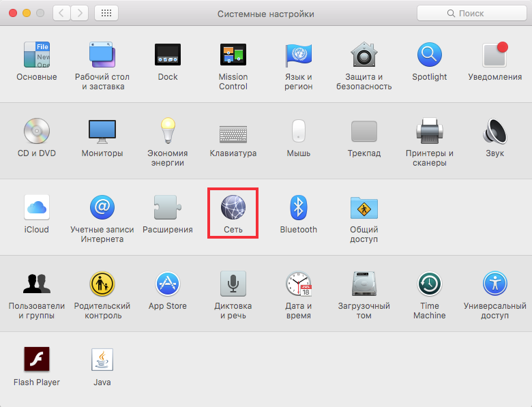
Task: Close the Системные настройки window
Action: coord(13,13)
